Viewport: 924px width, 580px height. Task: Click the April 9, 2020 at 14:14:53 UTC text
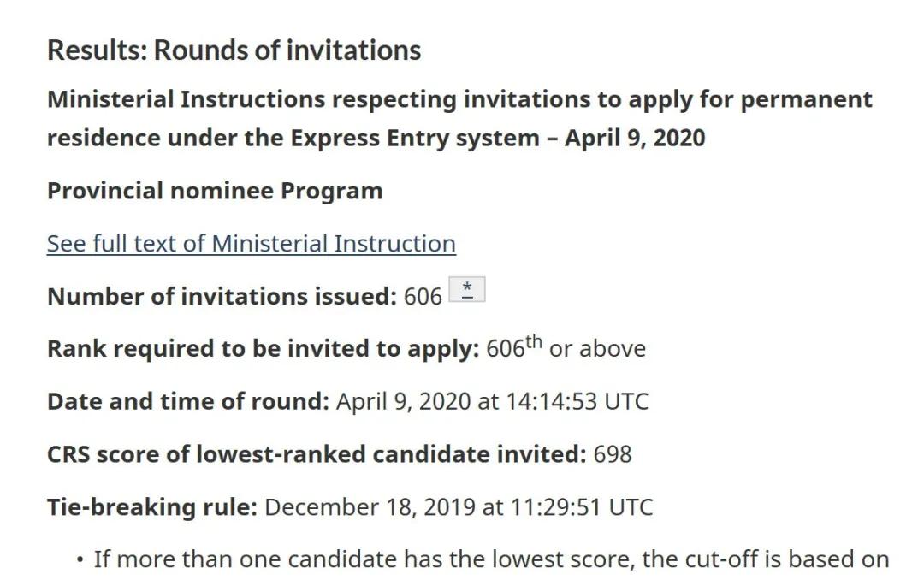click(x=492, y=401)
